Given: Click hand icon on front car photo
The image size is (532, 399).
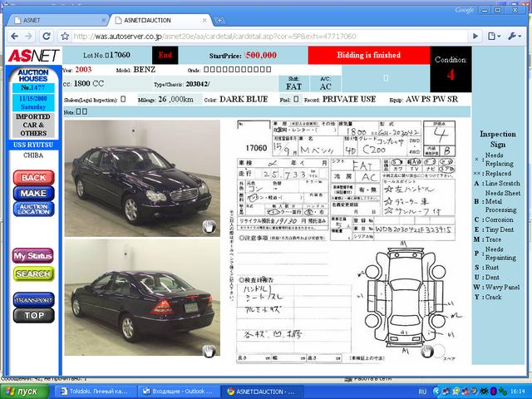Looking at the screenshot, I should coord(209,227).
